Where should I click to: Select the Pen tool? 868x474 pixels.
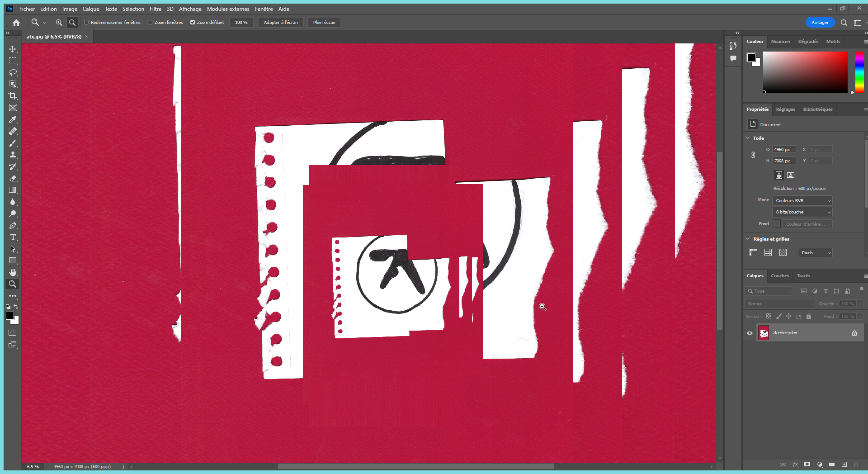[13, 225]
